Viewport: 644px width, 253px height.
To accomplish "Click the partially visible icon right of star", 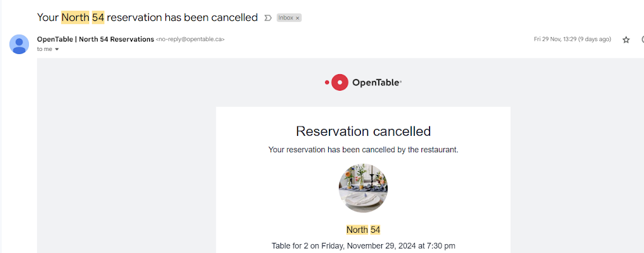I will [x=641, y=40].
